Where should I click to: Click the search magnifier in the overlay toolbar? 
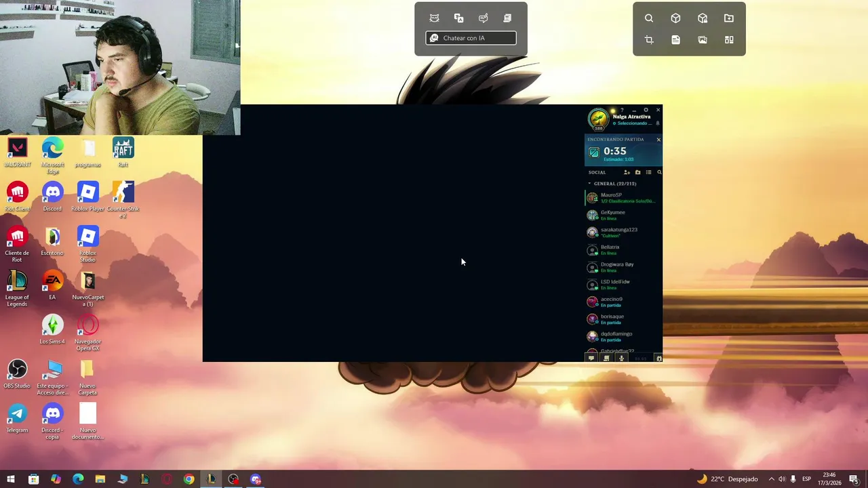[x=649, y=18]
